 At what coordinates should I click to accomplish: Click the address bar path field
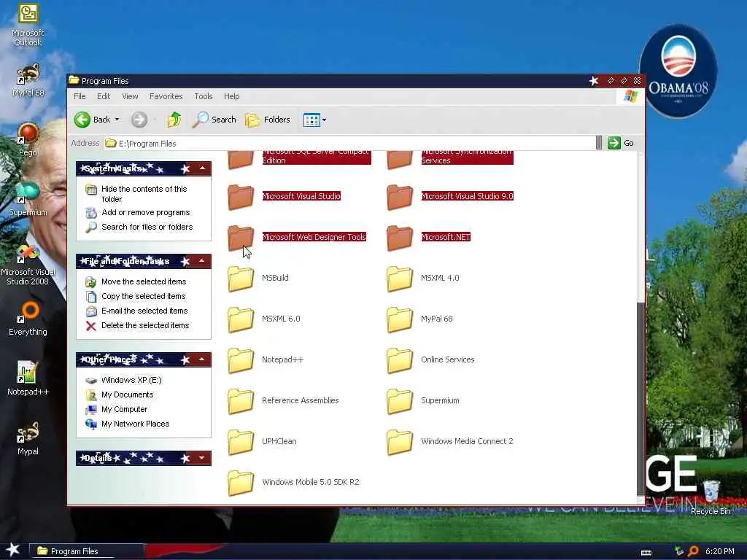349,144
